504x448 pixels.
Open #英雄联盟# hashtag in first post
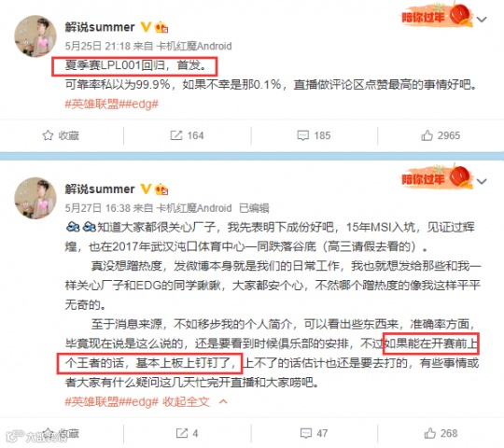tap(91, 105)
